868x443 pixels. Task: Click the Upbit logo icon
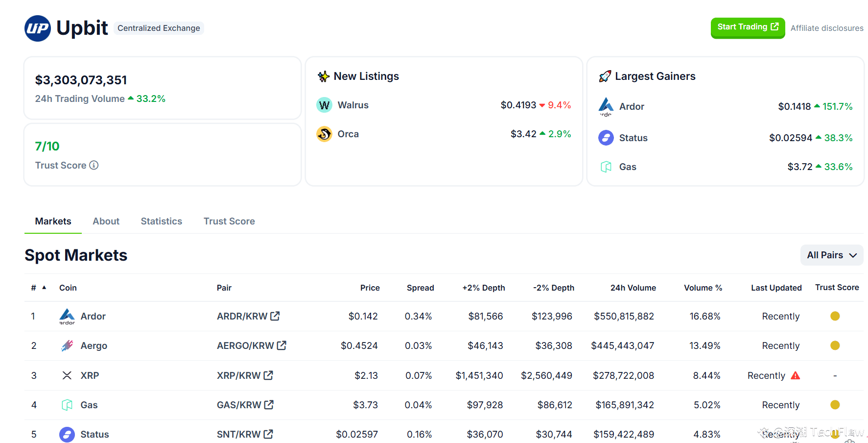[x=38, y=28]
